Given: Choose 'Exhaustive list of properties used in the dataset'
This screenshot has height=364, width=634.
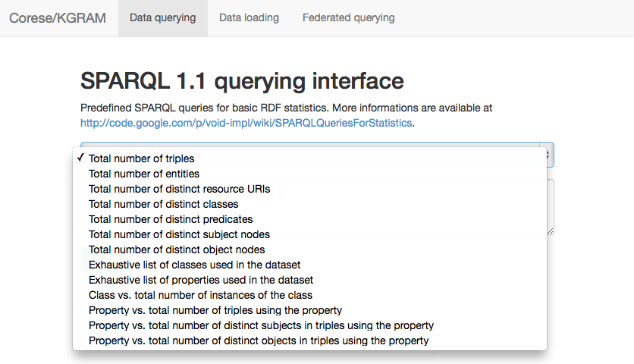Looking at the screenshot, I should point(309,280).
